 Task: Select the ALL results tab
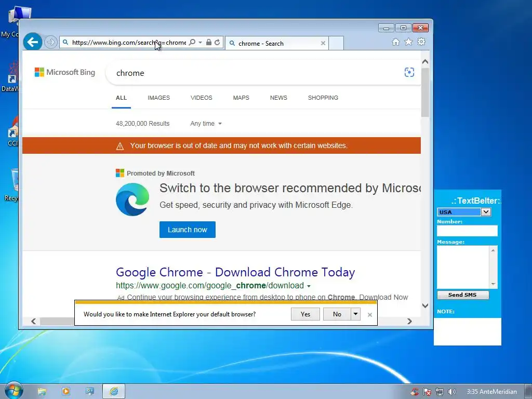point(121,98)
